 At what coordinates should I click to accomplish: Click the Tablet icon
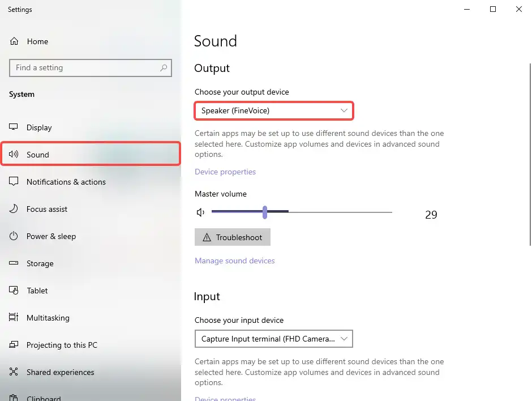(x=14, y=291)
